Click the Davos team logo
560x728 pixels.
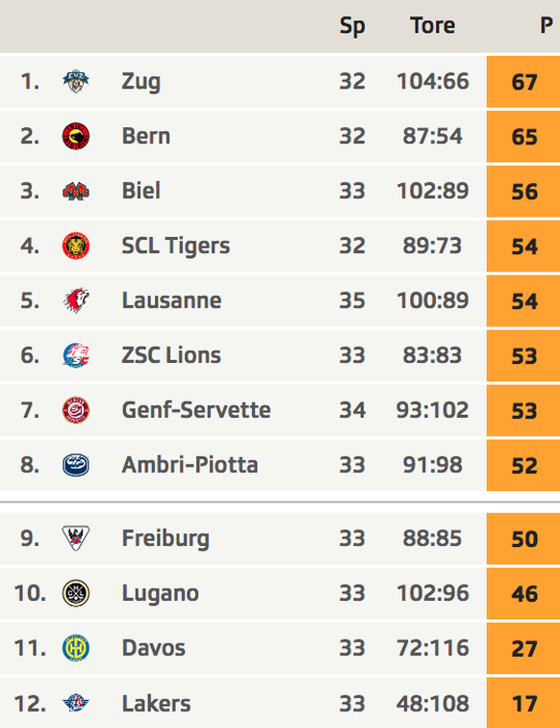coord(76,648)
